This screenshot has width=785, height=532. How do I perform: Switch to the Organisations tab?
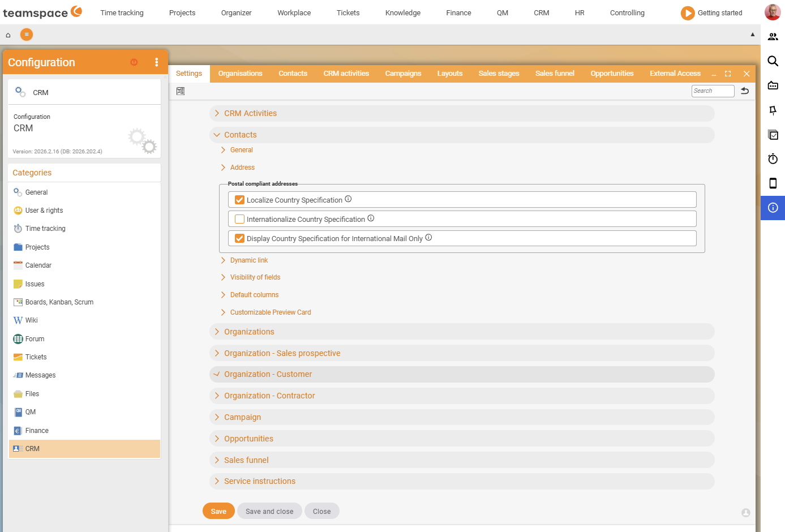pyautogui.click(x=240, y=74)
